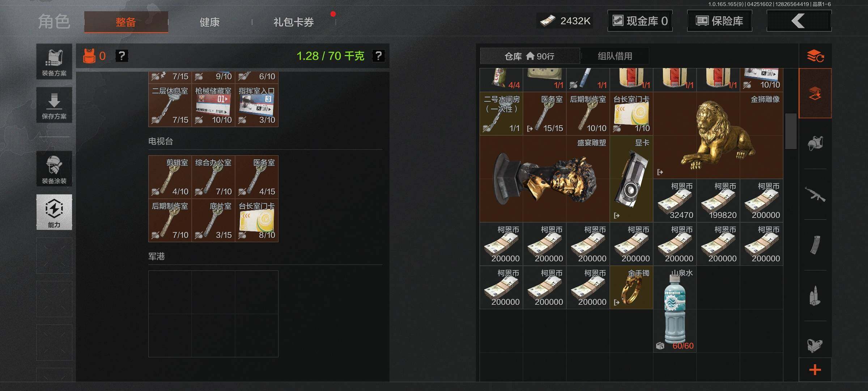Image resolution: width=868 pixels, height=391 pixels.
Task: Select the 台长室门卡 keycard in 电视台 section
Action: point(257,220)
